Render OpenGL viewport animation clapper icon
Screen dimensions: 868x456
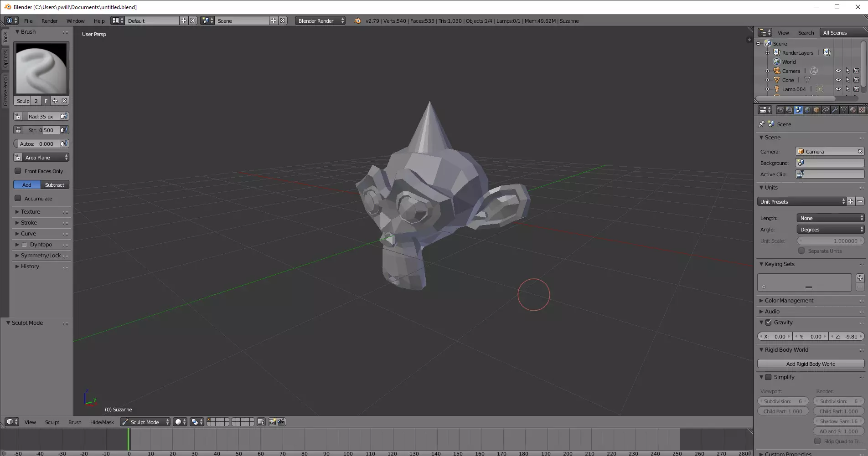(281, 422)
